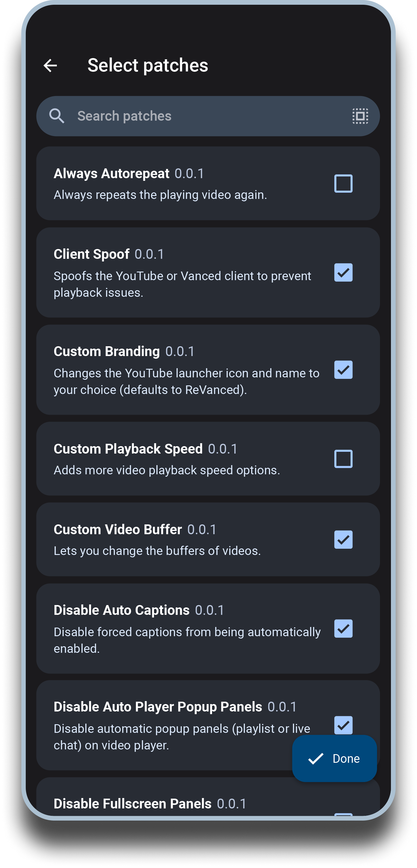This screenshot has height=868, width=417.
Task: Click the checkmark icon inside the Done button
Action: pos(316,758)
